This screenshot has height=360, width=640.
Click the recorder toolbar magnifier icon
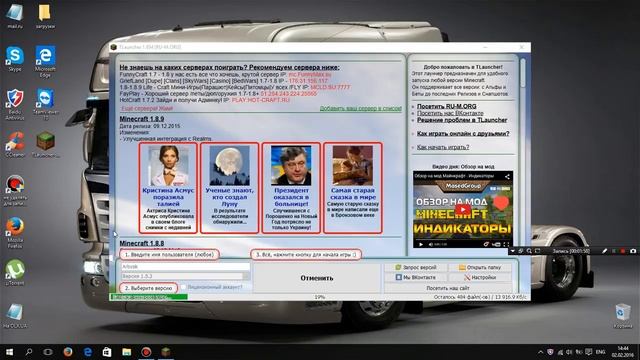coord(529,251)
